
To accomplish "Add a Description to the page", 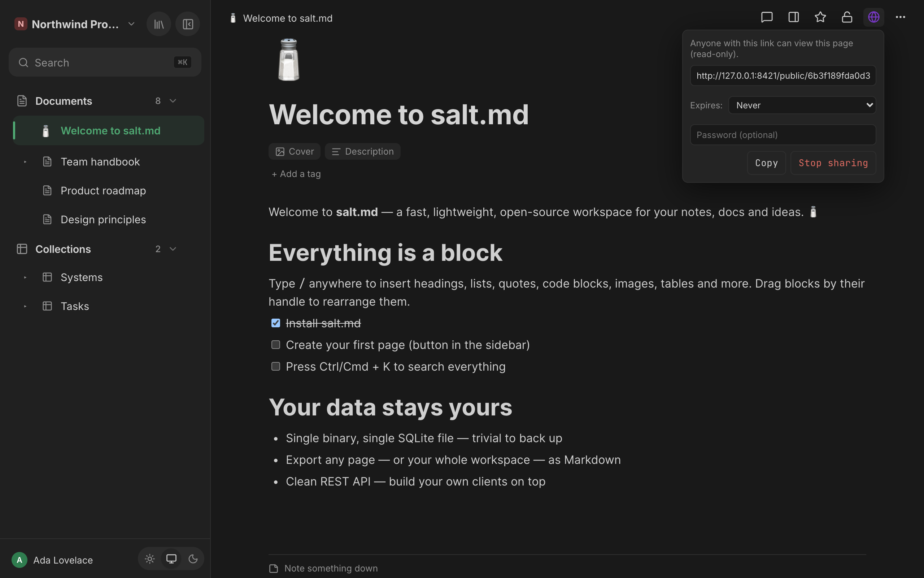I will [362, 151].
